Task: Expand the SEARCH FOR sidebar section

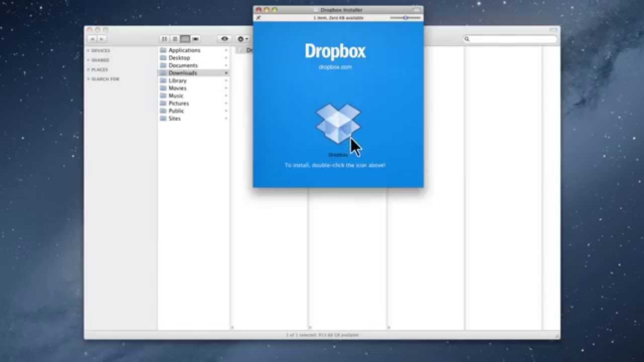Action: [88, 79]
